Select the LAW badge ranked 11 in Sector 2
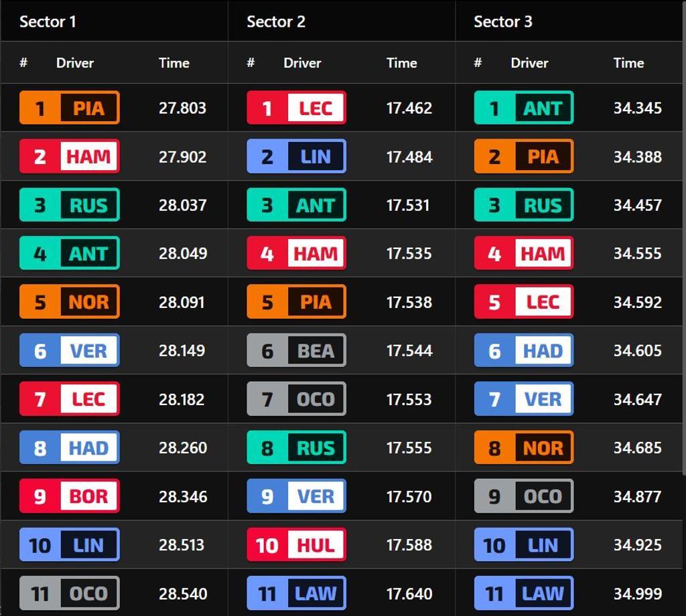This screenshot has height=616, width=686. click(x=297, y=593)
